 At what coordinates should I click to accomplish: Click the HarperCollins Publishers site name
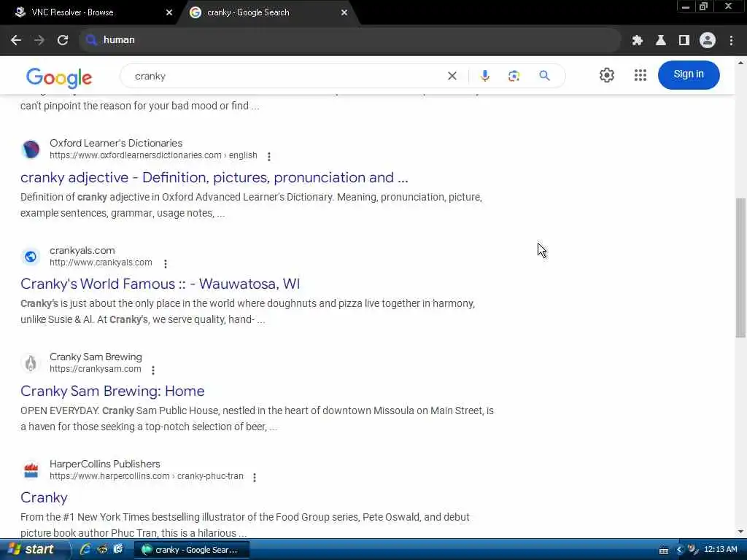pos(105,464)
